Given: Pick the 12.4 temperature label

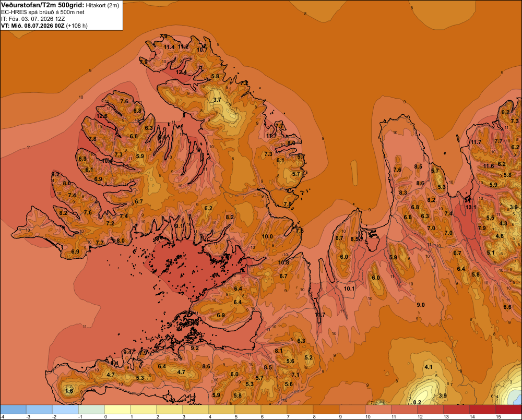Looking at the screenshot, I should 181,72.
